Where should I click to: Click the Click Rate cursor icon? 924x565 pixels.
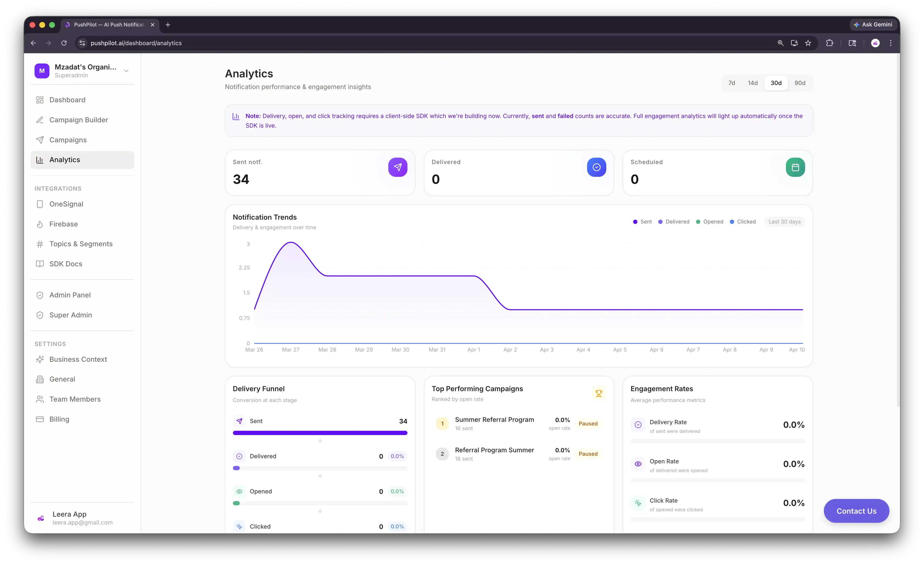pyautogui.click(x=638, y=503)
